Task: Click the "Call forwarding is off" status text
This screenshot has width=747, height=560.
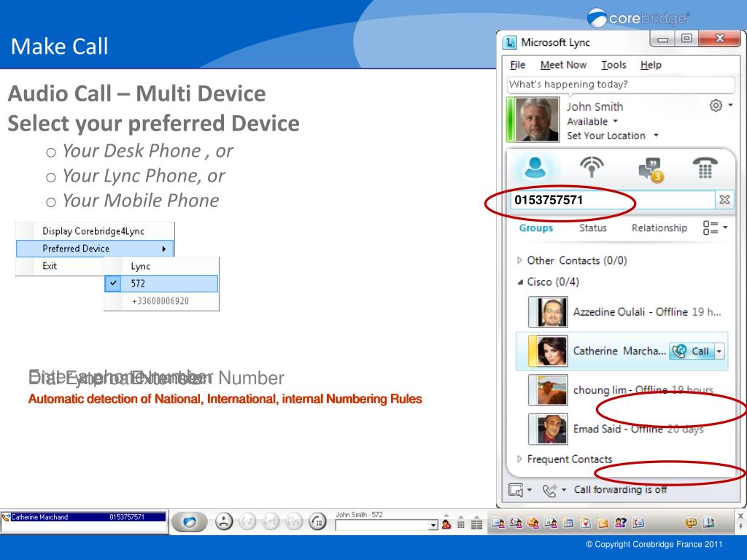Action: (x=620, y=489)
